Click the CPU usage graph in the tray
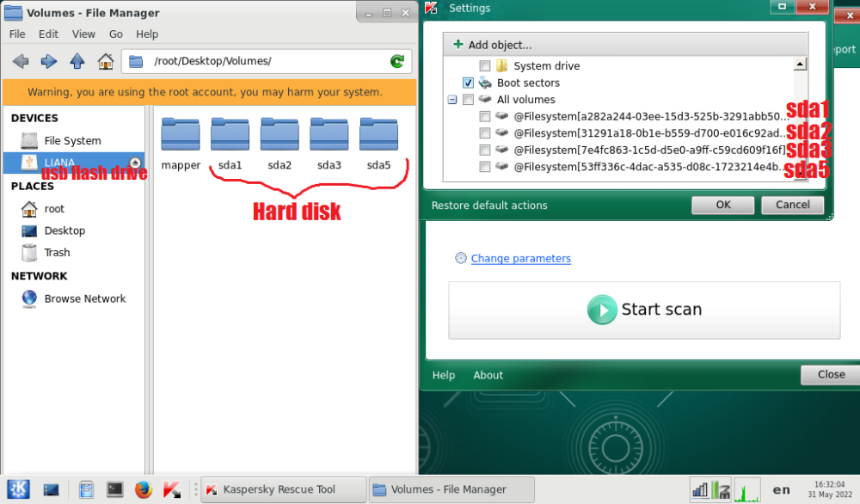This screenshot has width=860, height=504. pos(746,489)
